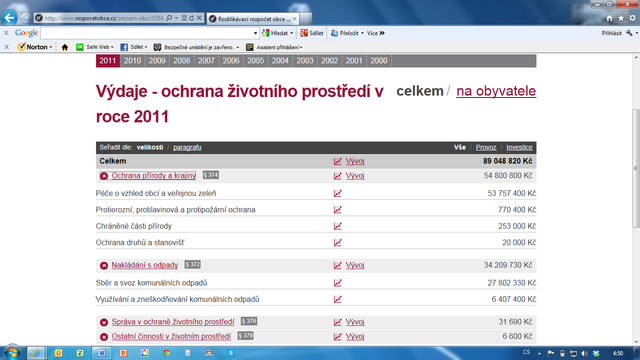
Task: Open the IE Home icon at top right
Action: click(609, 18)
